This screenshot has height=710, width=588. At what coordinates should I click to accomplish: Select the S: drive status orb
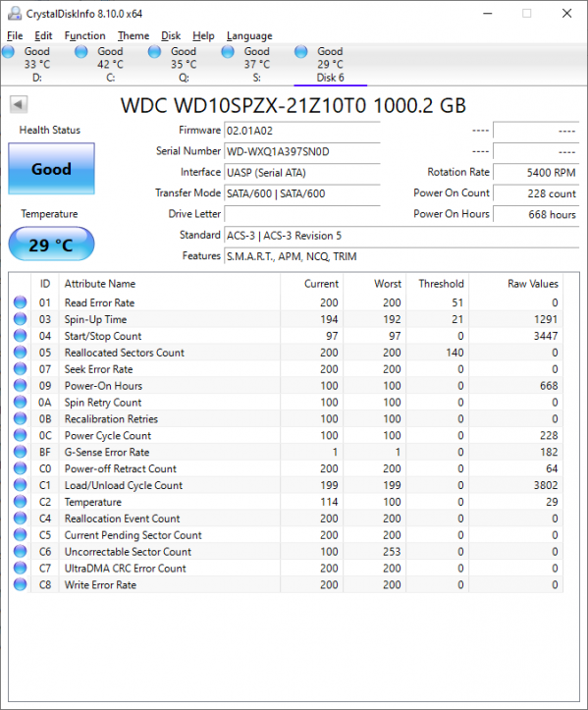[228, 52]
